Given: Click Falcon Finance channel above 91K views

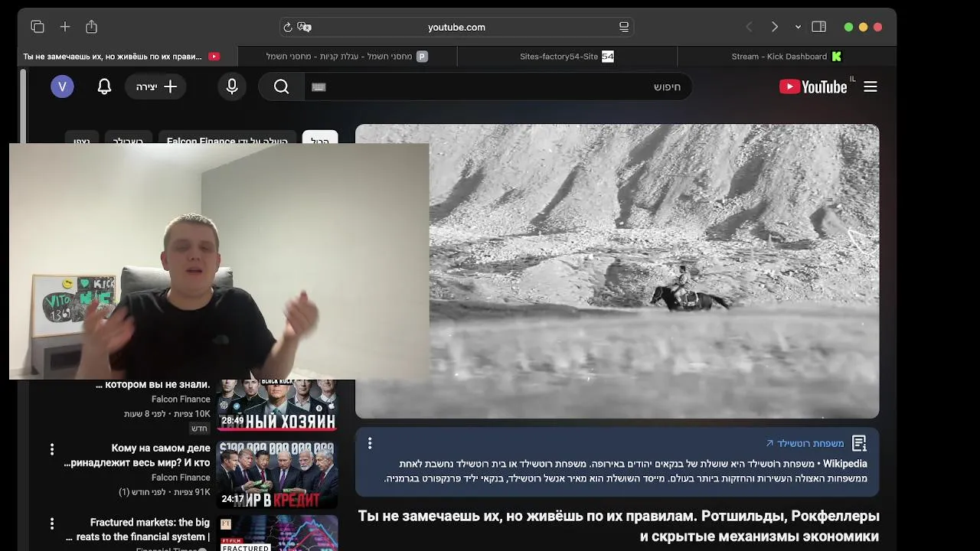Looking at the screenshot, I should coord(181,478).
